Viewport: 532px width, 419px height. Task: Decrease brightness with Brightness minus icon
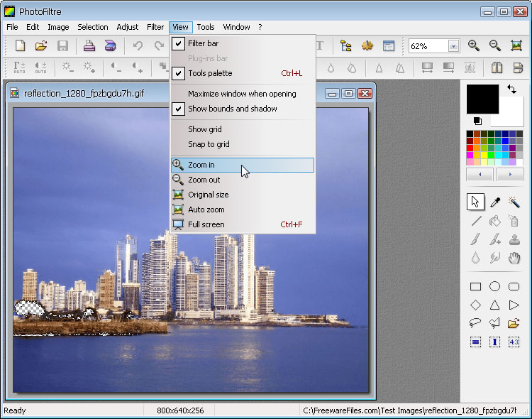point(67,67)
